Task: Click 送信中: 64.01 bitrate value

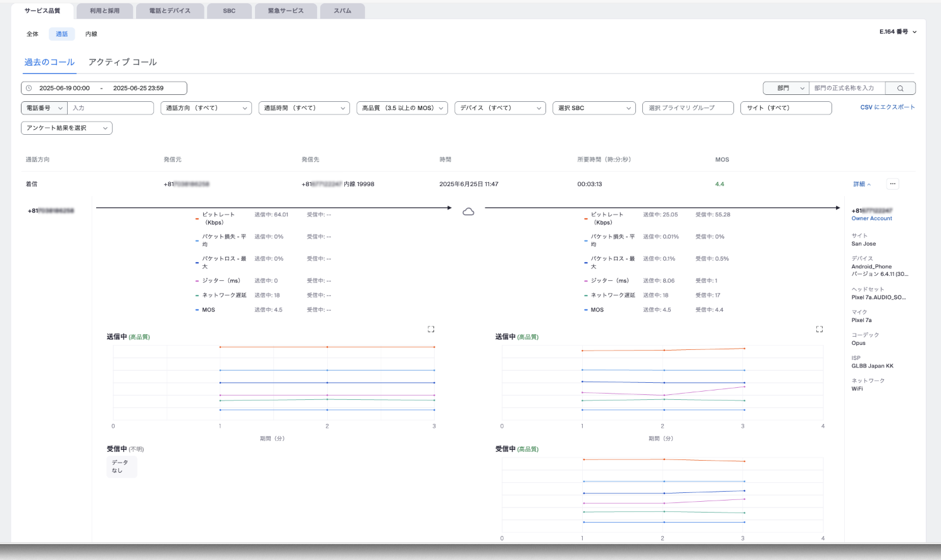Action: tap(271, 215)
